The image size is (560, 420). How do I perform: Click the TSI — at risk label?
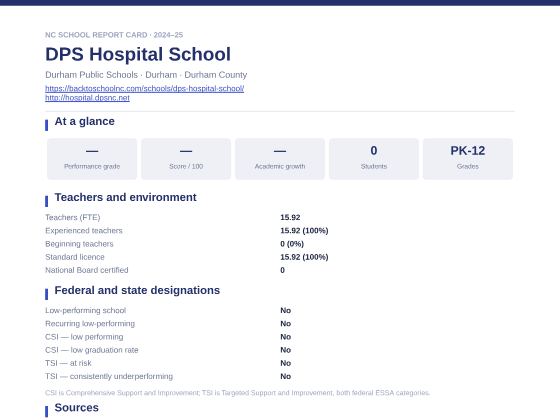coord(69,363)
